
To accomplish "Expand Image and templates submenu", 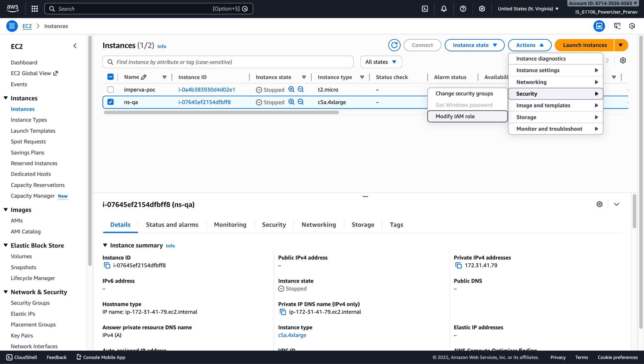I will click(555, 105).
